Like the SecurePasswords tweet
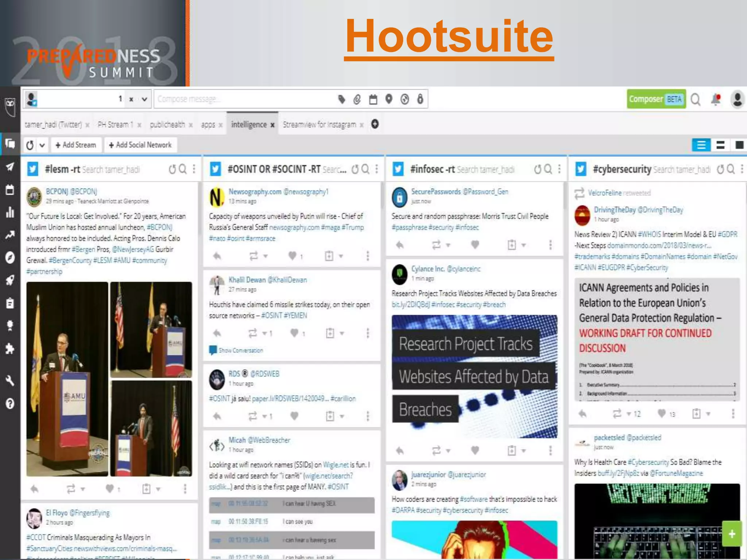747x560 pixels. click(475, 245)
